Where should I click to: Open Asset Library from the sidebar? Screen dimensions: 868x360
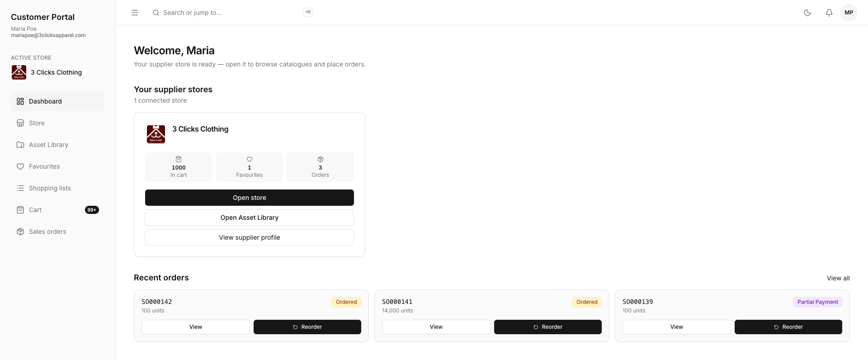coord(57,145)
